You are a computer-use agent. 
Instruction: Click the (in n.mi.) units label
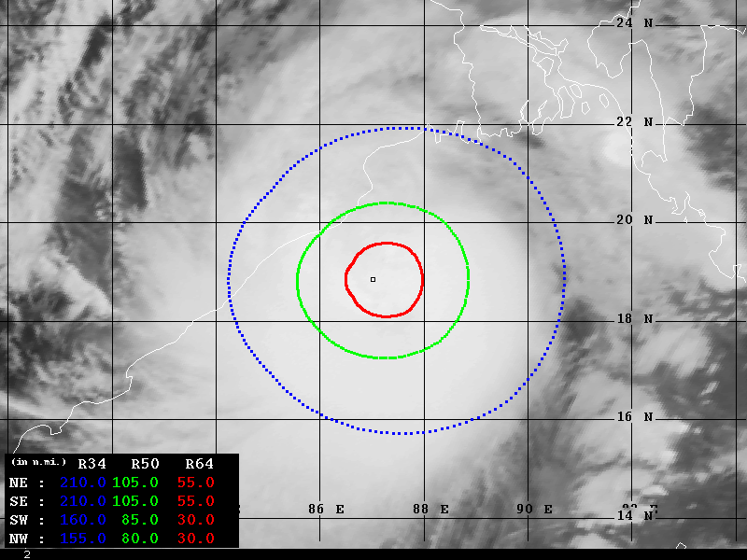[39, 462]
